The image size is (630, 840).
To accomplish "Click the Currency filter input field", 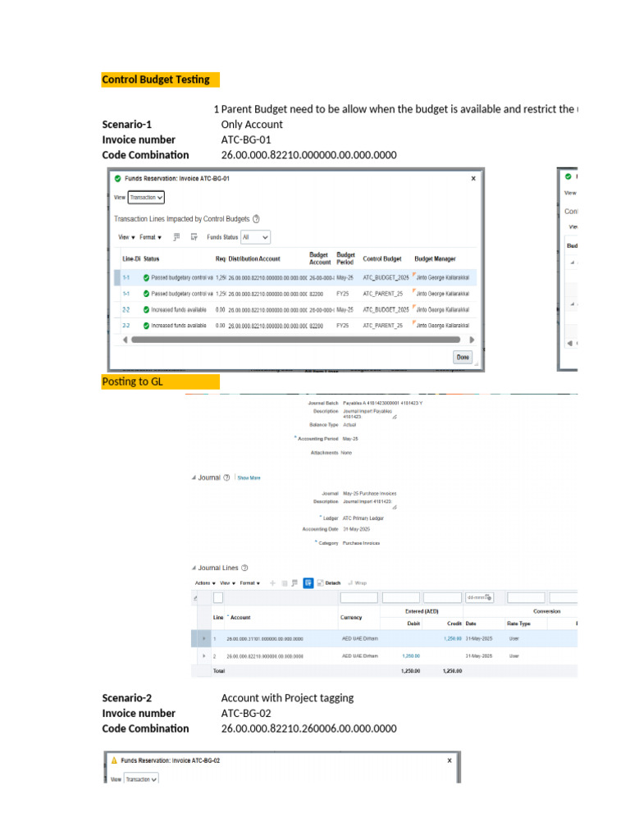I will tap(359, 597).
